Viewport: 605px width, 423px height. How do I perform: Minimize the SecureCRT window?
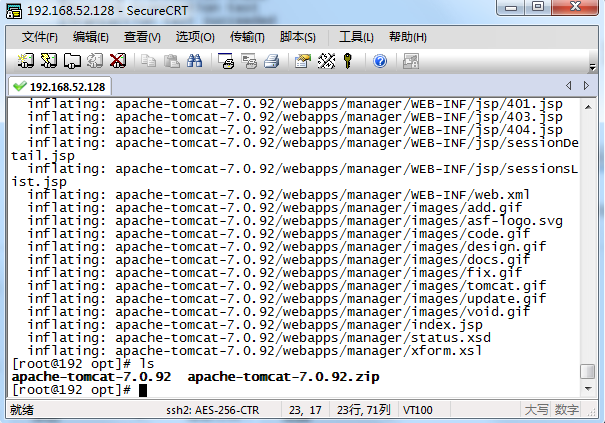point(511,8)
